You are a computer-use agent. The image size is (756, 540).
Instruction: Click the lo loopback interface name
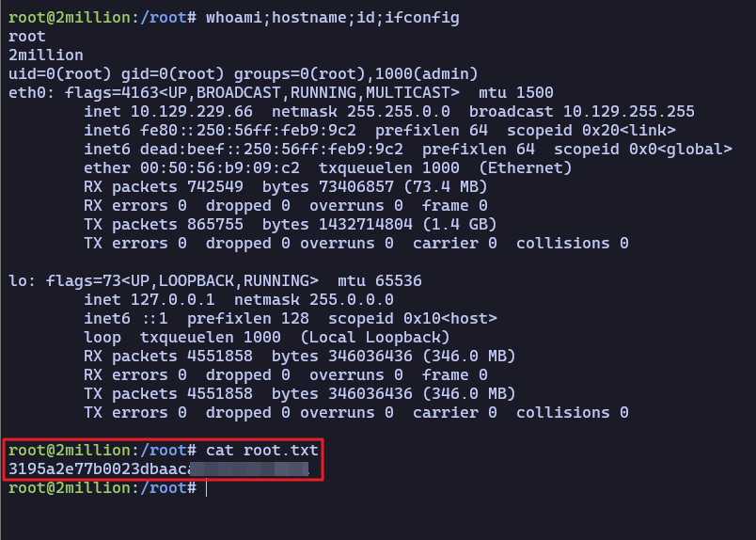point(17,281)
